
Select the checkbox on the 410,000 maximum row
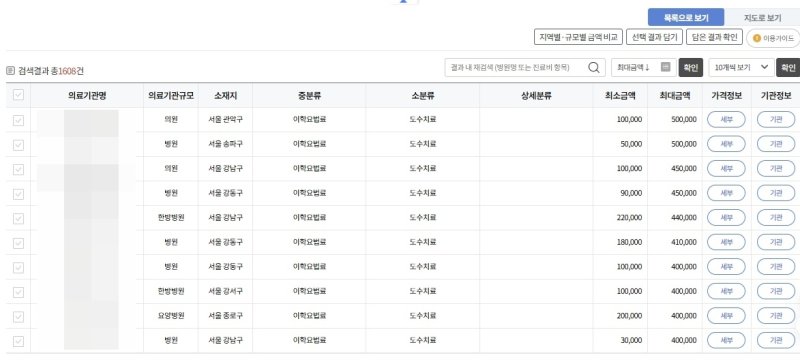tap(18, 243)
